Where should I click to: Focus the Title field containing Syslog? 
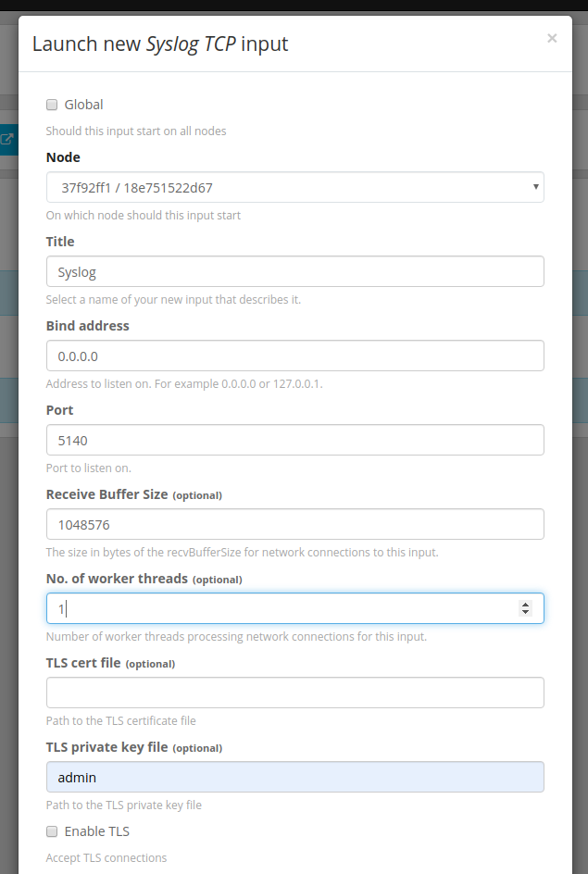coord(294,271)
